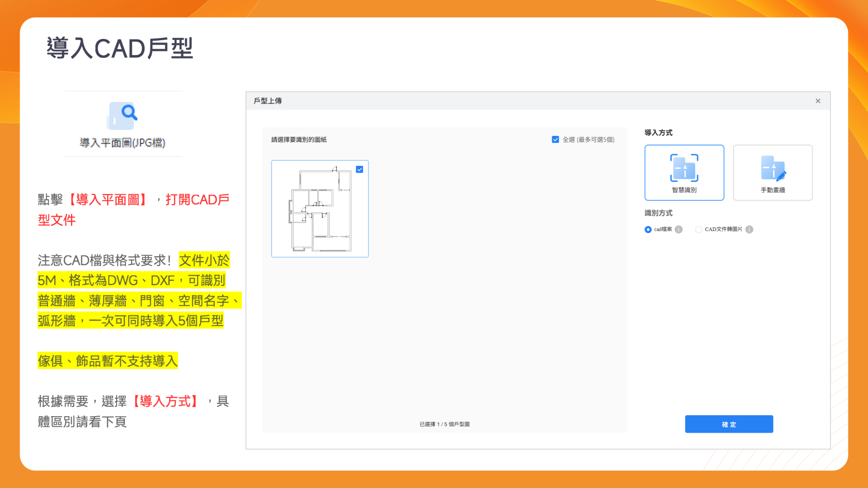The height and width of the screenshot is (488, 868).
Task: Click the 導入方式 section heading
Action: [x=658, y=132]
